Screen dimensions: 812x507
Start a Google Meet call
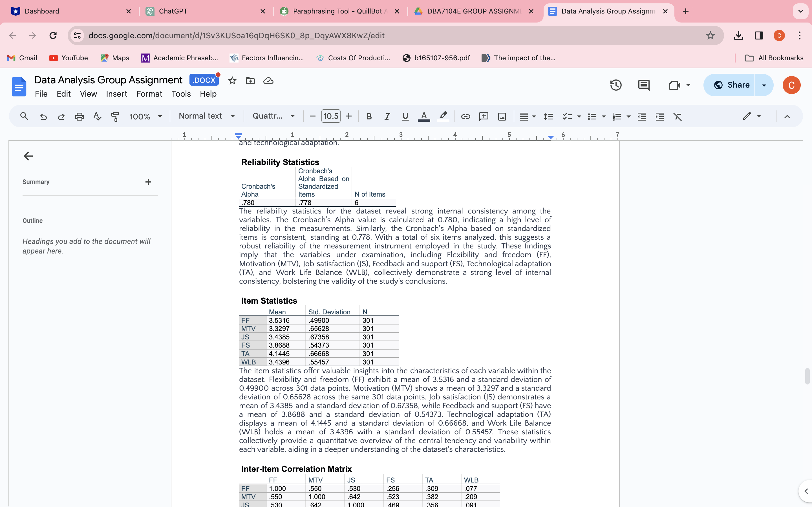point(675,85)
